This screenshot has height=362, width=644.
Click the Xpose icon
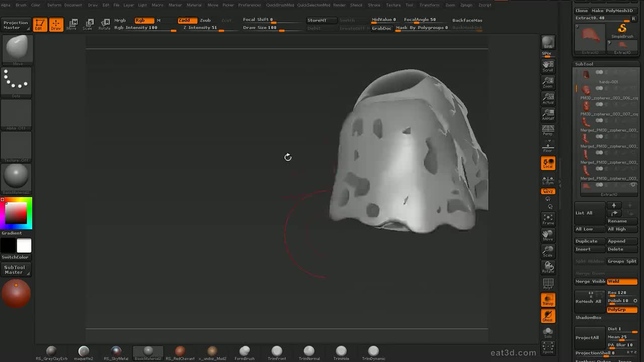pos(548,347)
